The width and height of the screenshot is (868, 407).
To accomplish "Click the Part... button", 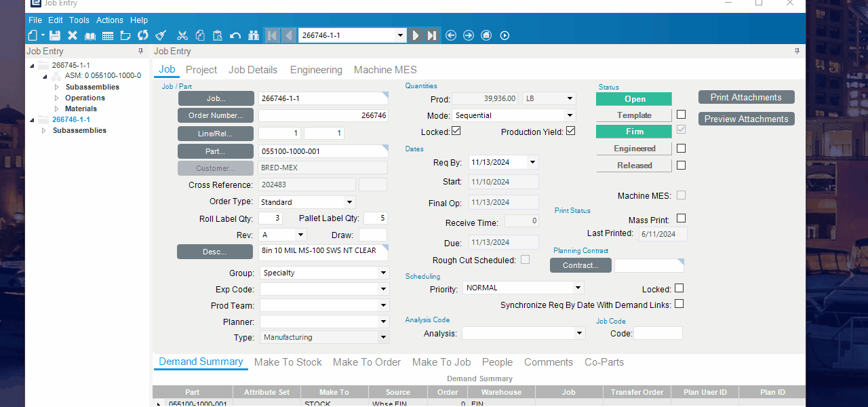I will [x=216, y=151].
